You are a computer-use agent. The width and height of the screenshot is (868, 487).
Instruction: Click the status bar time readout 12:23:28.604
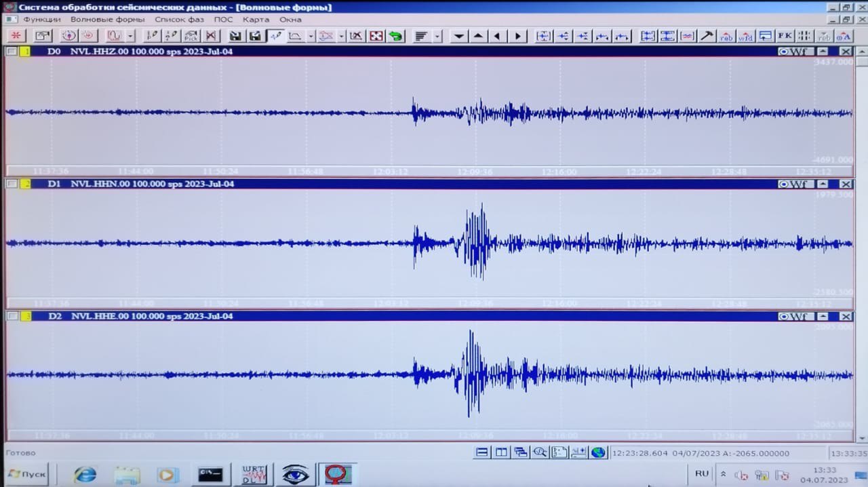640,453
